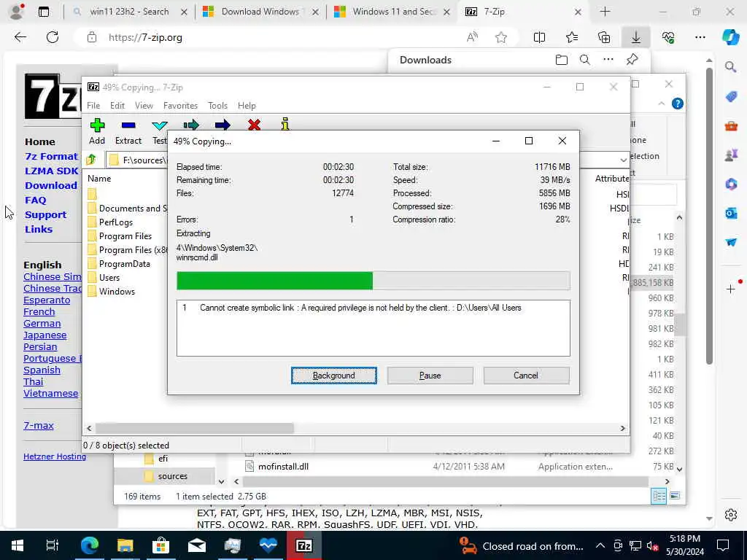Open the Edit menu in 7-Zip
Image resolution: width=747 pixels, height=560 pixels.
(x=117, y=106)
